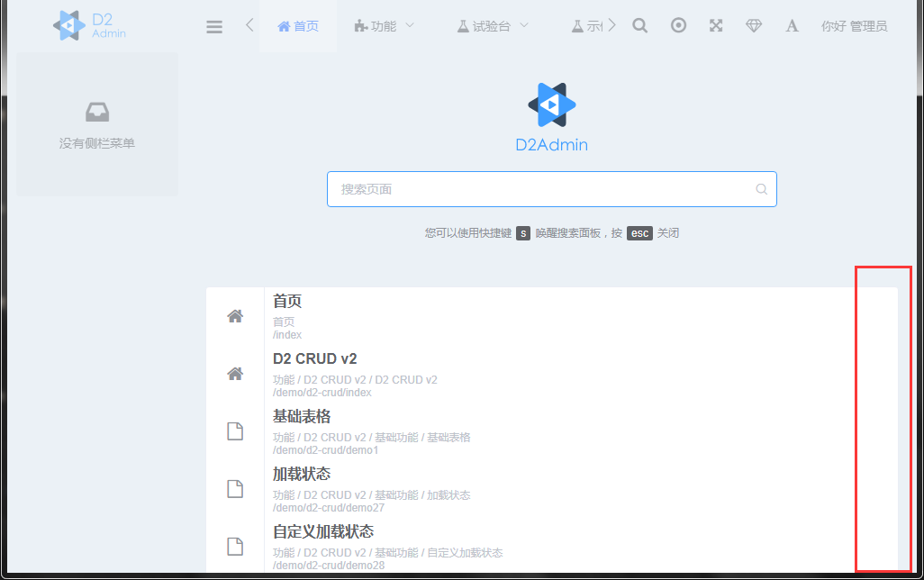Select the 自定义加载状态 search result
The height and width of the screenshot is (580, 924).
click(x=551, y=547)
